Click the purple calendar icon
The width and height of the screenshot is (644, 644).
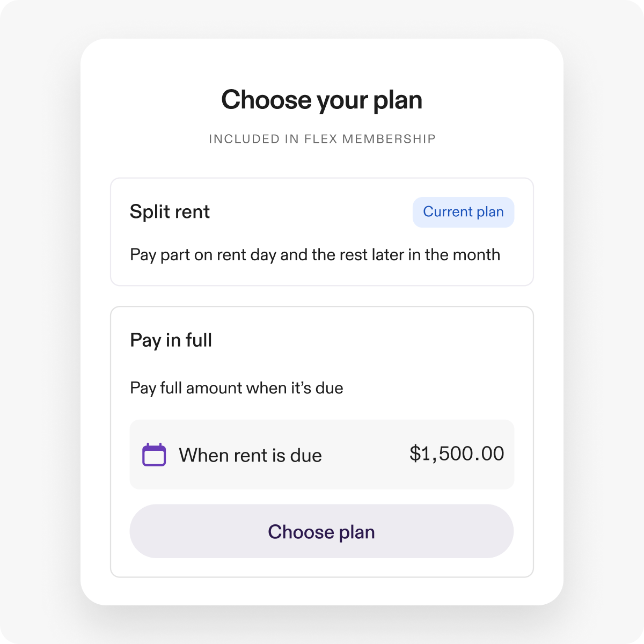click(x=154, y=455)
